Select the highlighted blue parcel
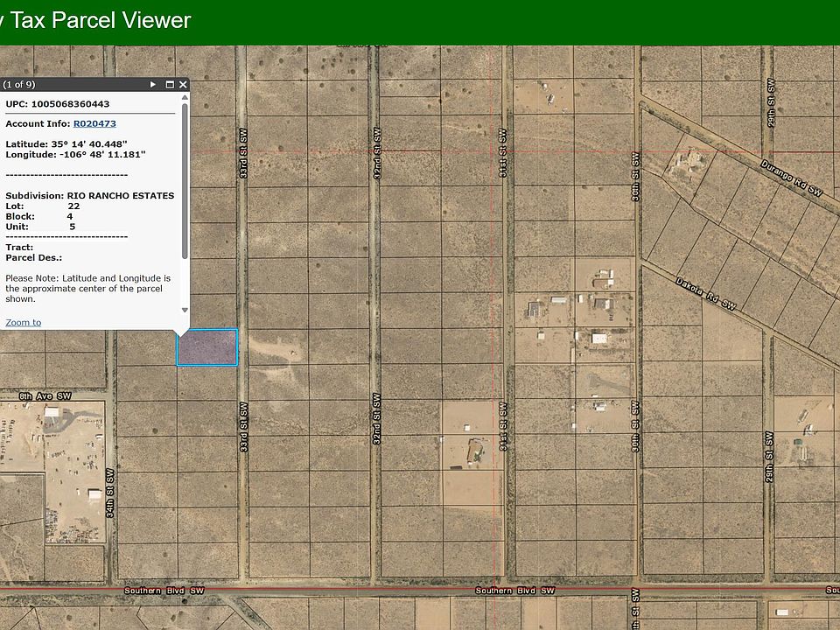Viewport: 840px width, 630px height. pos(207,347)
